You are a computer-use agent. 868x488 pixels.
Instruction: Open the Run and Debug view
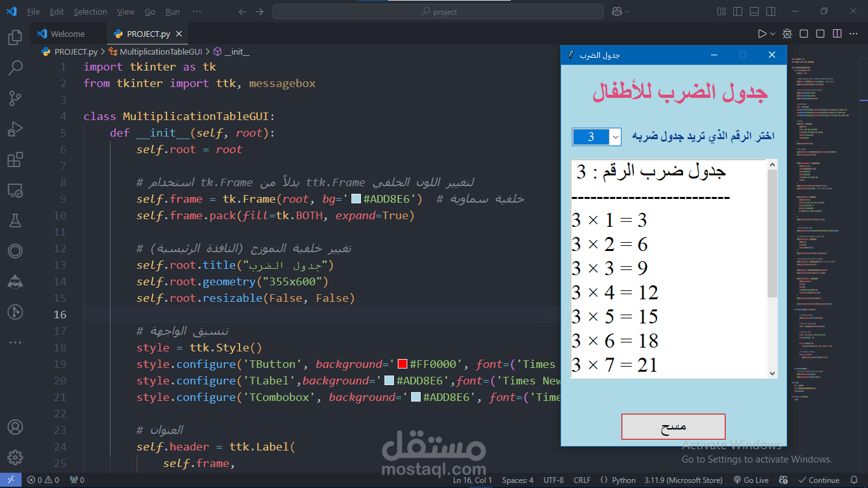15,129
